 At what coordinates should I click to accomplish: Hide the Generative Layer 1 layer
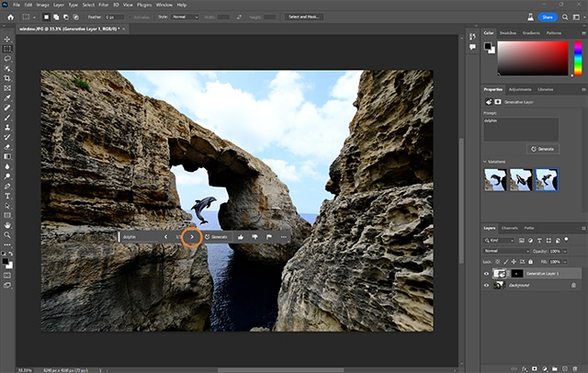click(x=487, y=273)
